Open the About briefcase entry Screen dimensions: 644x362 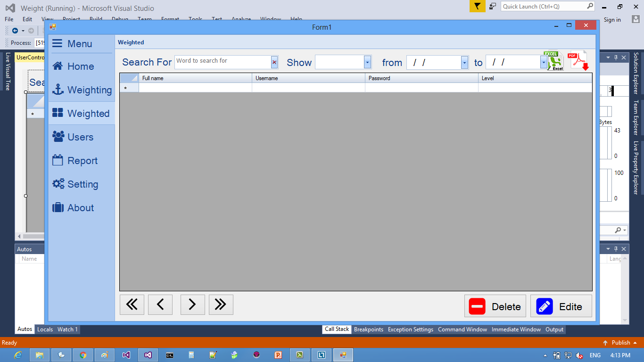point(81,208)
